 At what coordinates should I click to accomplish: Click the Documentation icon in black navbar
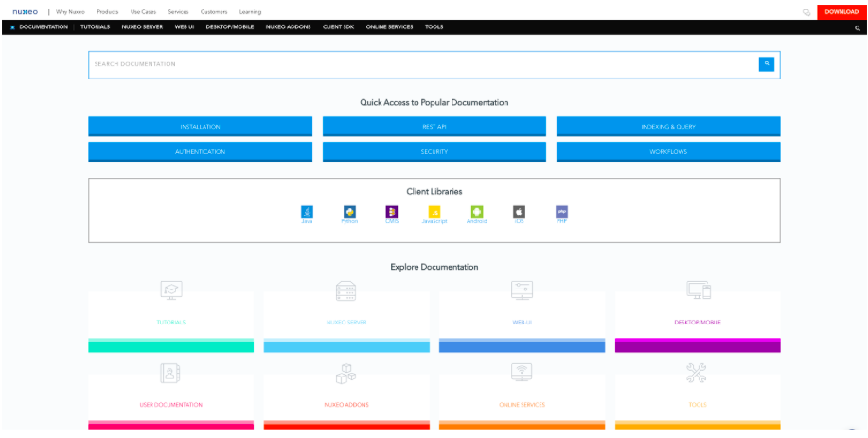pos(12,27)
